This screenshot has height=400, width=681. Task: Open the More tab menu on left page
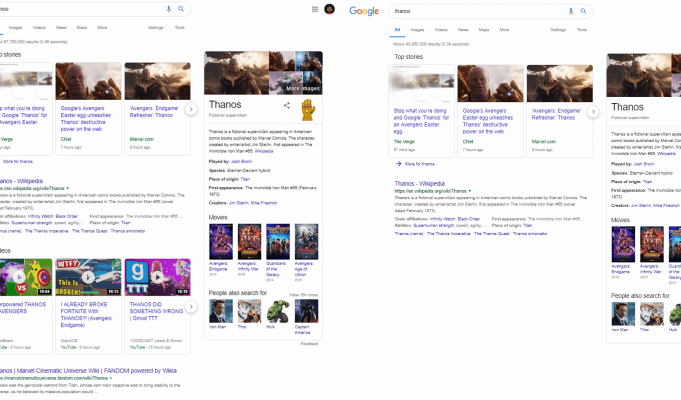pos(102,27)
